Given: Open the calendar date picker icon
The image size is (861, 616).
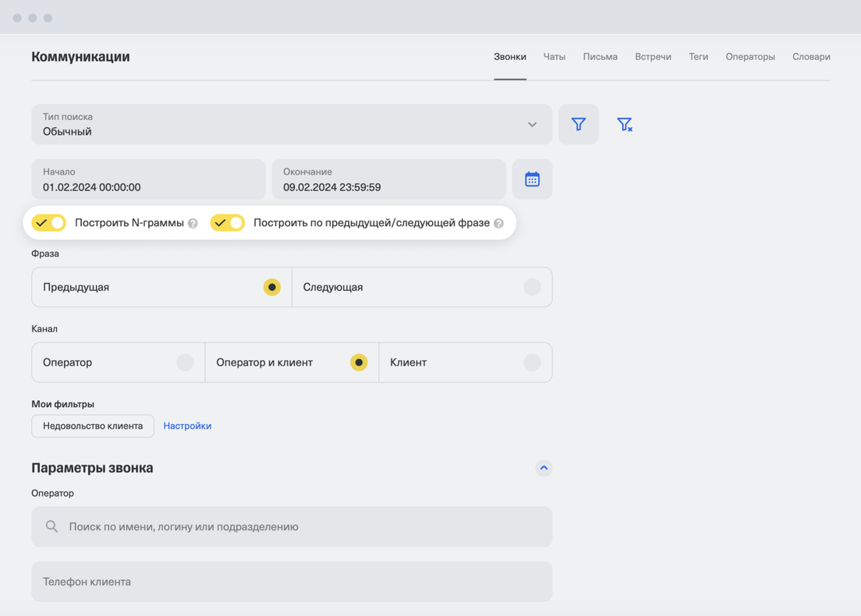Looking at the screenshot, I should (532, 179).
